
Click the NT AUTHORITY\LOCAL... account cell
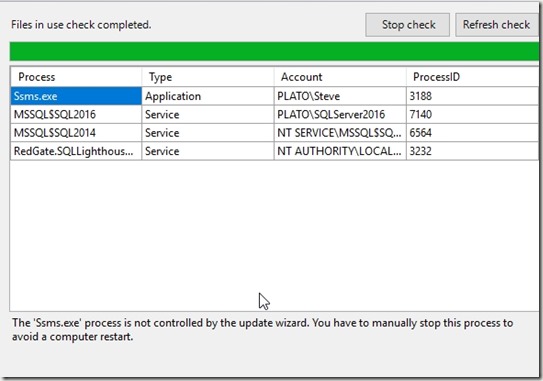340,151
